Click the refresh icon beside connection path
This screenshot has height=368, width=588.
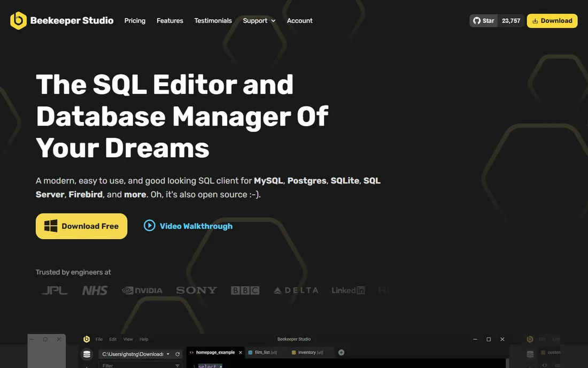(178, 354)
